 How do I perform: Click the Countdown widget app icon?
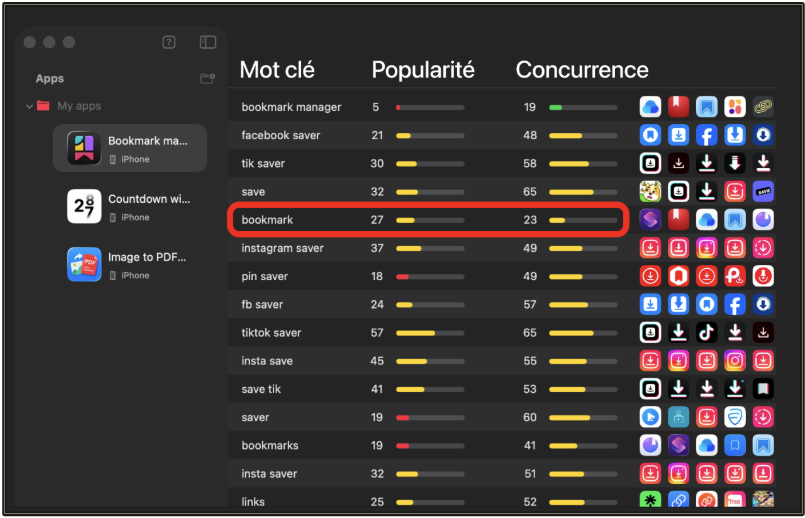84,206
